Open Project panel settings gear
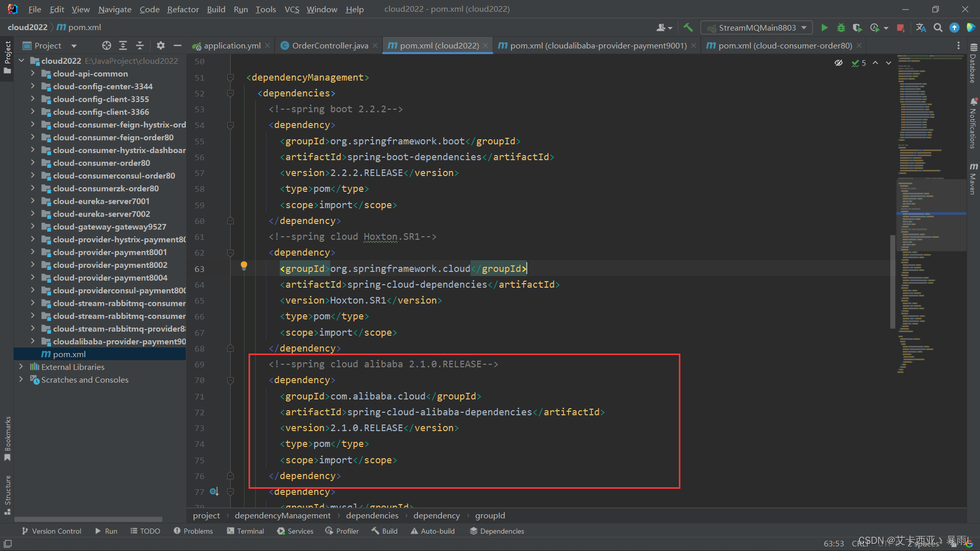The width and height of the screenshot is (980, 551). click(161, 45)
